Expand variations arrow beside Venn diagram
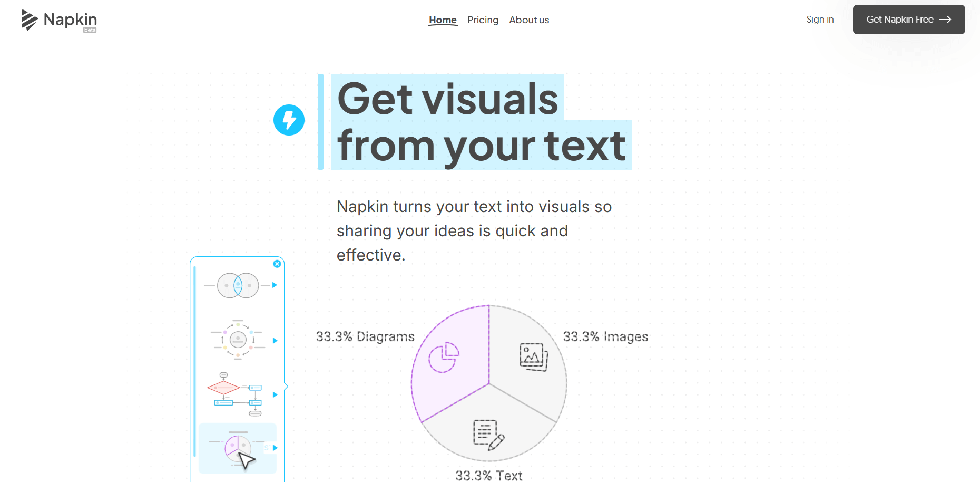 [x=275, y=285]
